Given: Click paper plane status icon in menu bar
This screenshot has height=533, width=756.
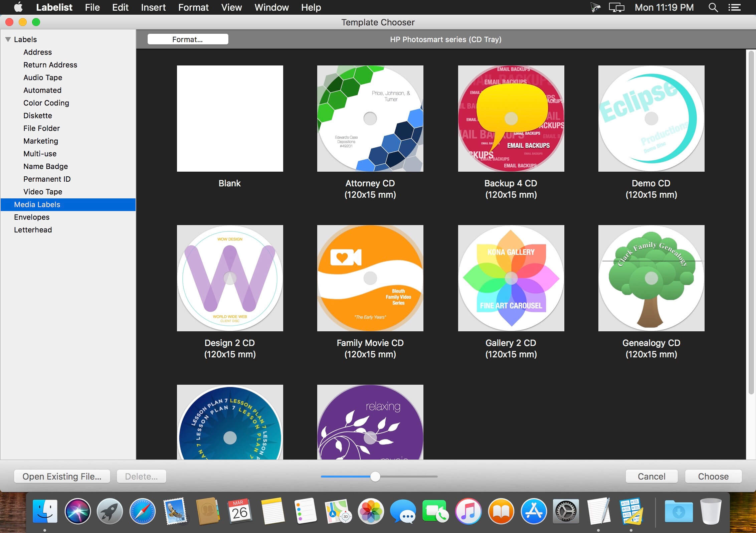Looking at the screenshot, I should click(x=595, y=7).
